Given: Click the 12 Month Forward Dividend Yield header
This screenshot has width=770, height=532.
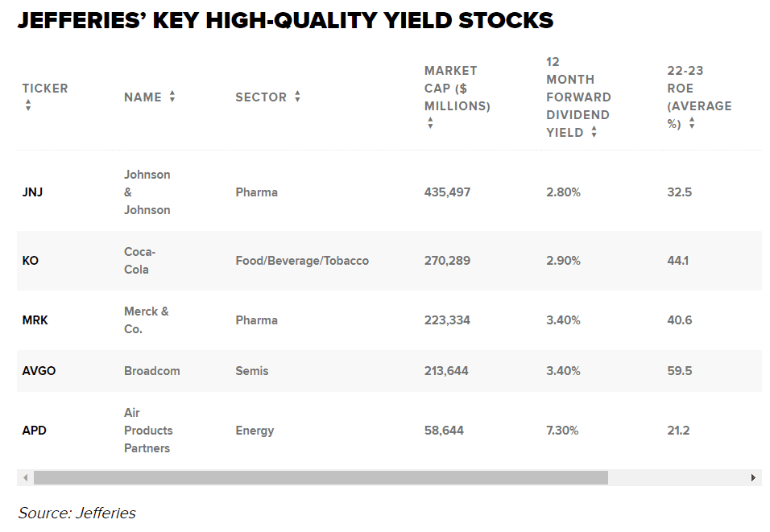Looking at the screenshot, I should pyautogui.click(x=578, y=97).
